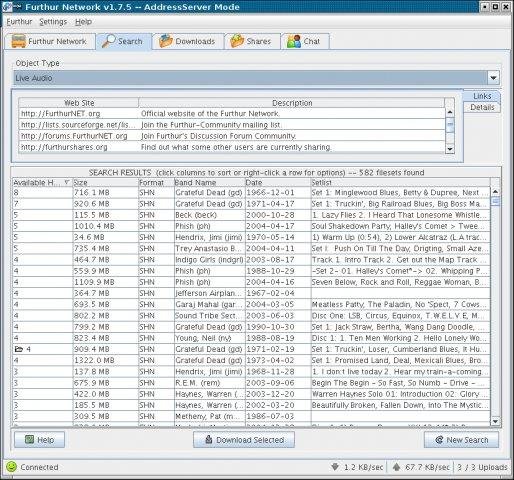Open the Settings menu
514x480 pixels.
[x=53, y=22]
